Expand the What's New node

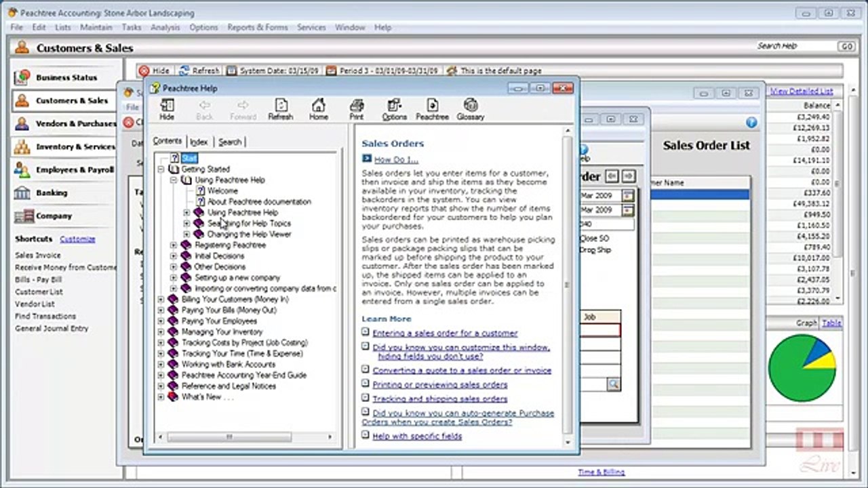161,396
